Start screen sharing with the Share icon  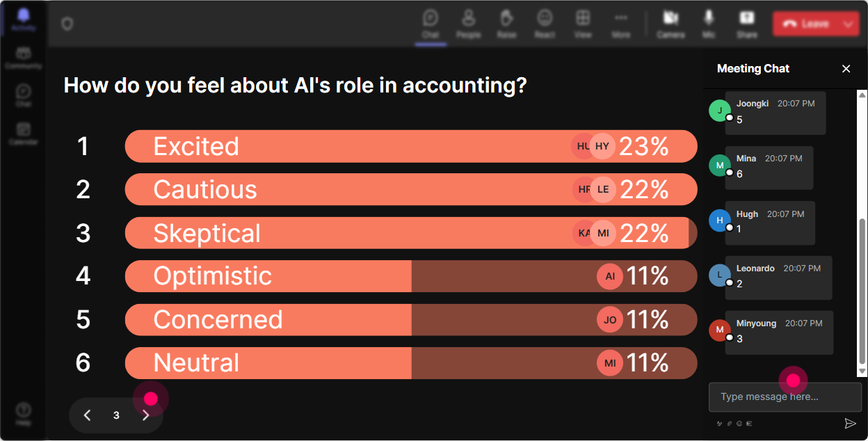[x=747, y=24]
